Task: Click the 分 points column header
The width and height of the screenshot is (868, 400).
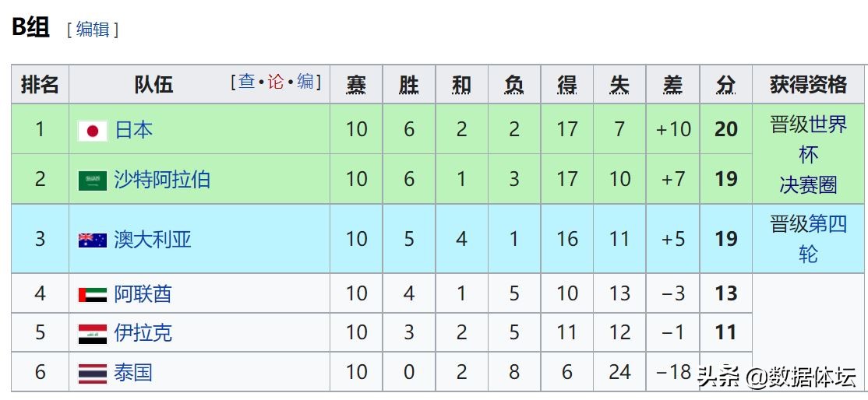Action: pyautogui.click(x=725, y=85)
